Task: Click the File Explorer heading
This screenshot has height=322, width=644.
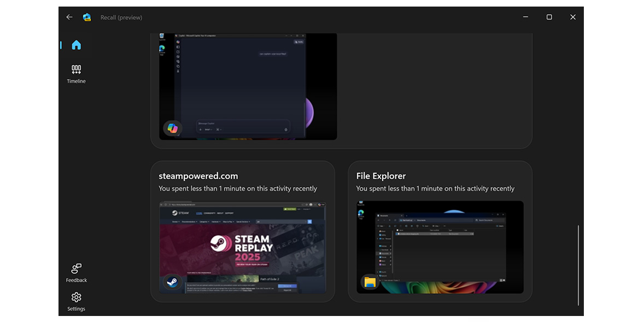Action: coord(380,175)
